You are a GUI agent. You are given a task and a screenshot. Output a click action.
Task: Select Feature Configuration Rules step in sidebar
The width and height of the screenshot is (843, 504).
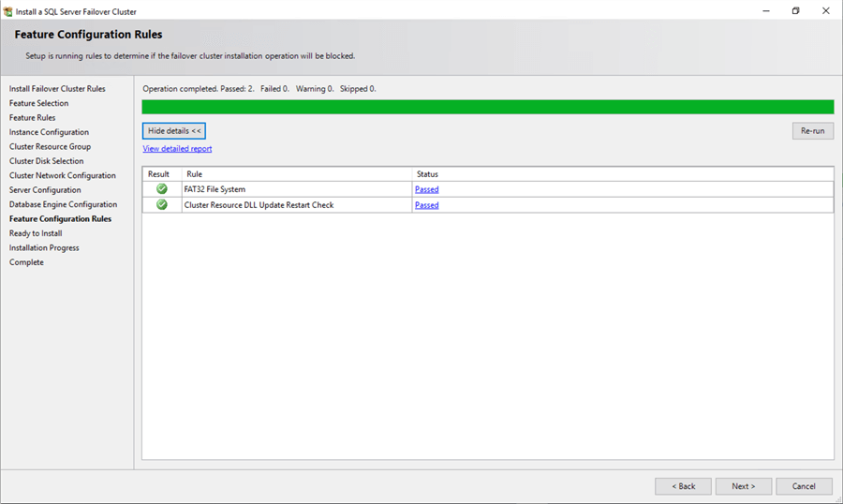(x=60, y=219)
